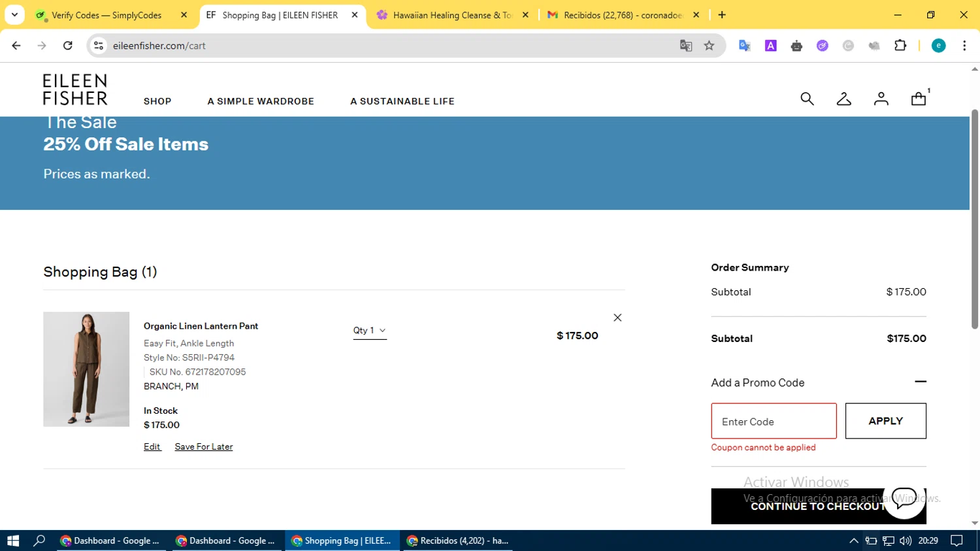The image size is (980, 551).
Task: Click the robot extension icon
Action: pos(796,46)
